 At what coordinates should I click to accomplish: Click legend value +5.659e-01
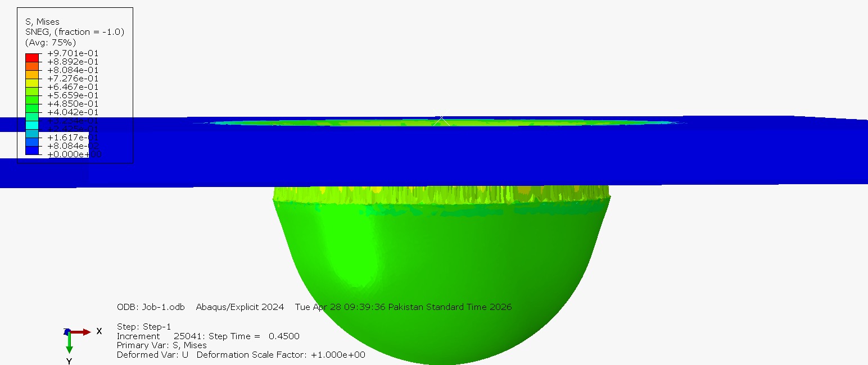point(73,95)
